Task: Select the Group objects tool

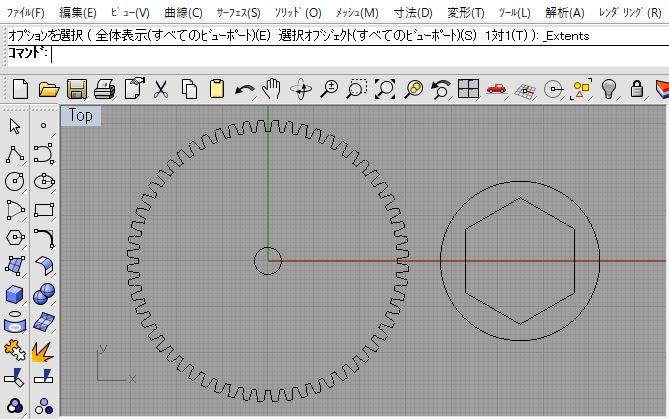Action: (15, 406)
